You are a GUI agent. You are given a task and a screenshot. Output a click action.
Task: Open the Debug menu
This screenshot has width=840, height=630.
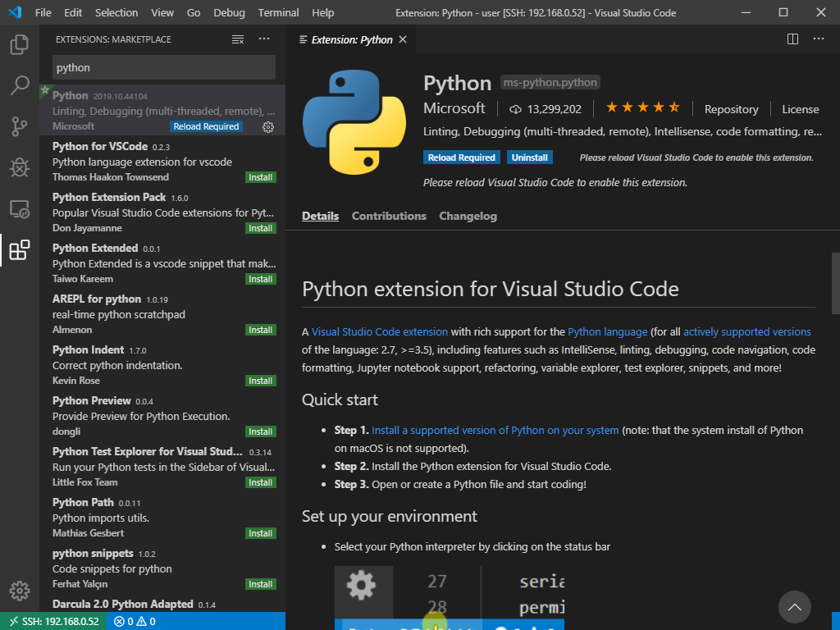coord(229,12)
